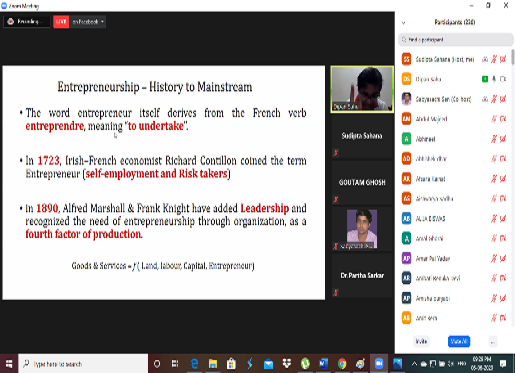The width and height of the screenshot is (515, 373).
Task: Click the green screen-sharing icon in the Dipan Saha row
Action: (485, 79)
